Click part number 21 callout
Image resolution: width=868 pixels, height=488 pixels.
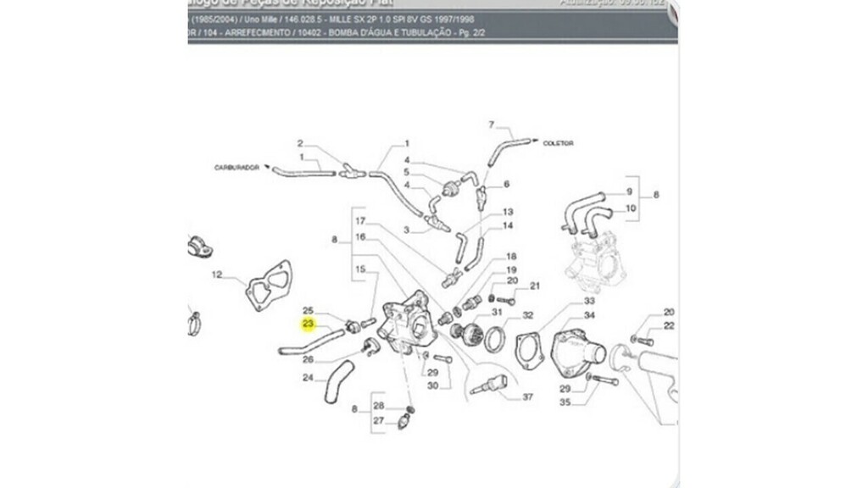534,286
